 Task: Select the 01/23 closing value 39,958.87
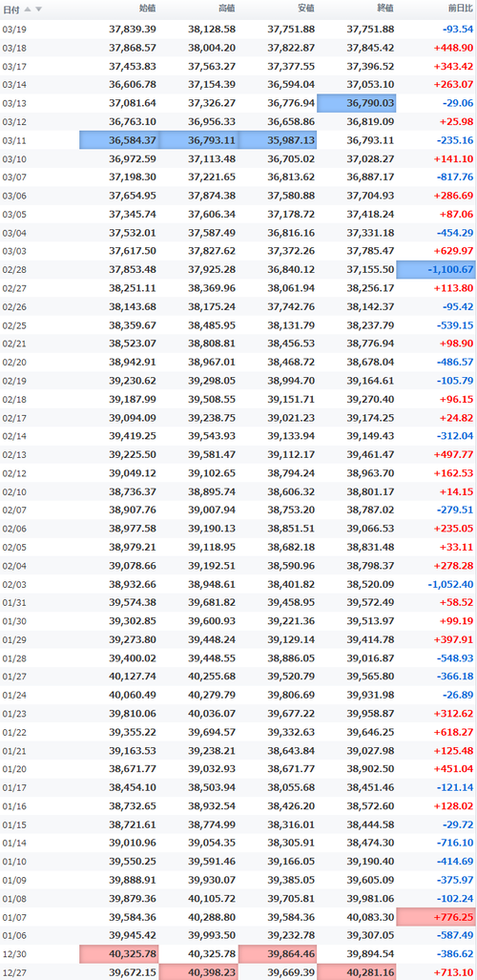coord(371,715)
